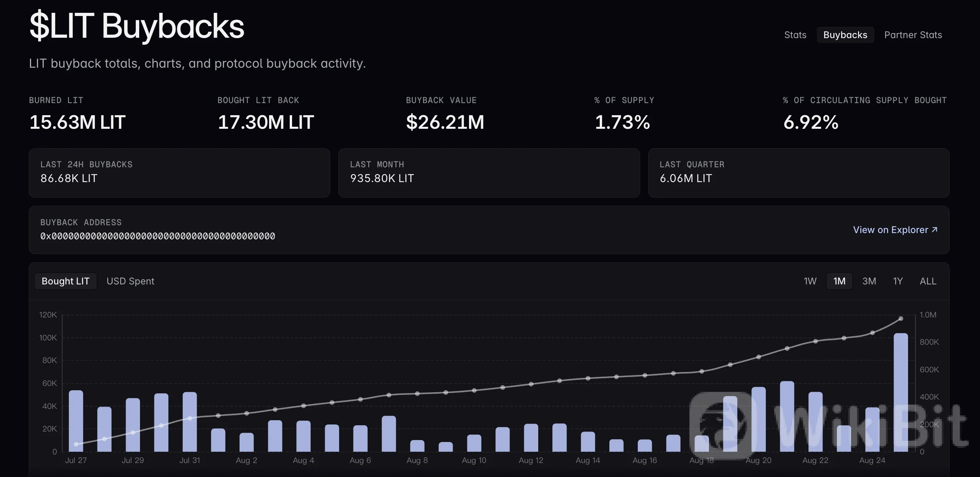980x477 pixels.
Task: Set chart range to 3M
Action: (869, 281)
